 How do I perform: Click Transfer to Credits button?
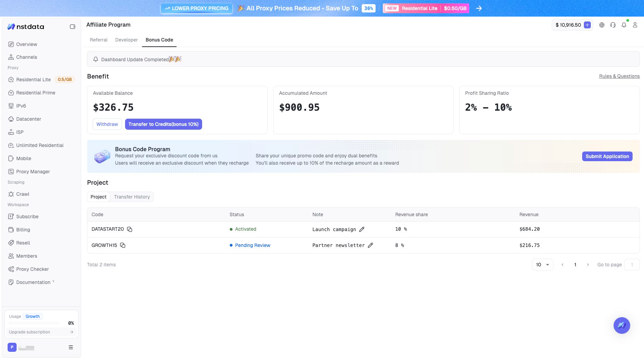click(163, 124)
